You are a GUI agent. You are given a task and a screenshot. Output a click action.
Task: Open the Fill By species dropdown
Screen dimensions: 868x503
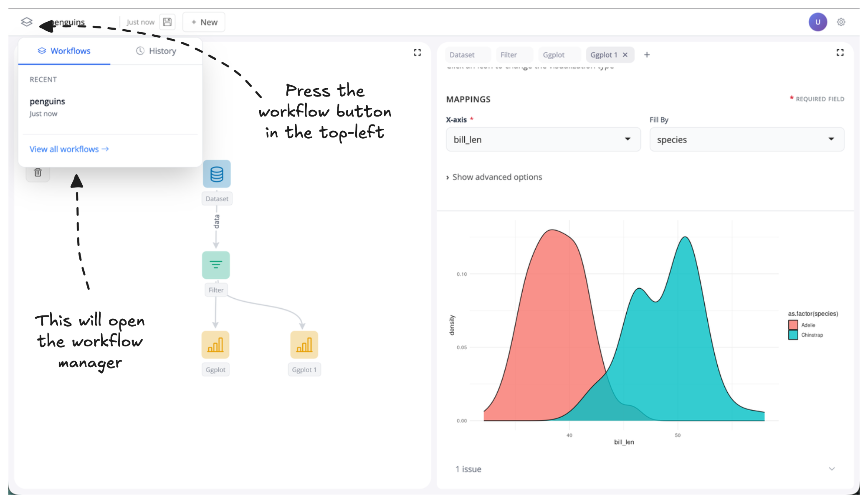point(747,140)
